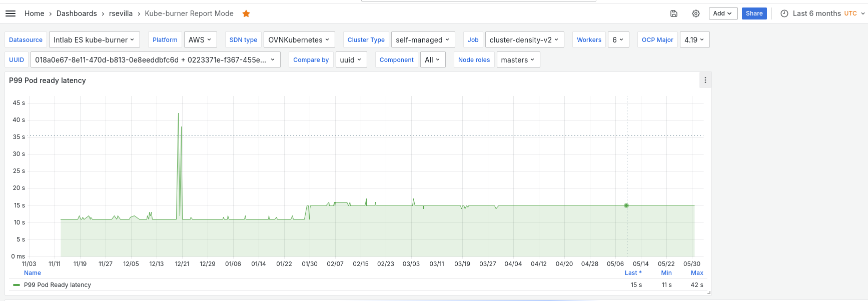Navigate to the rsevilla folder breadcrumb
This screenshot has height=301, width=868.
click(x=121, y=13)
